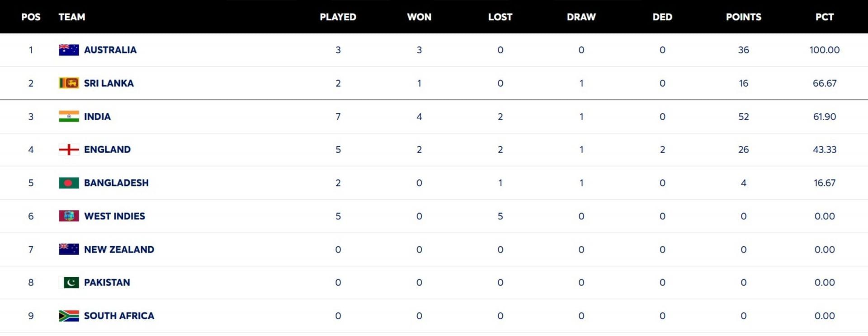The image size is (868, 336).
Task: Click the WON column header
Action: click(x=419, y=17)
